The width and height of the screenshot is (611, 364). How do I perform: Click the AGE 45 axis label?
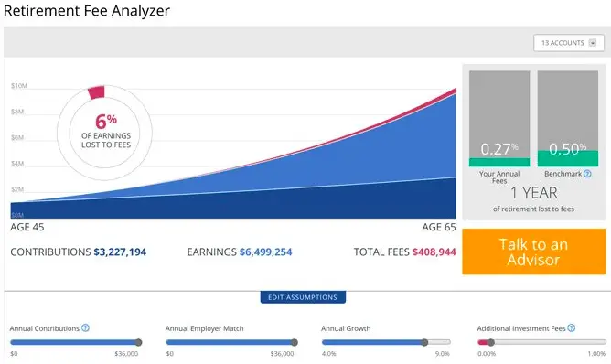point(27,227)
